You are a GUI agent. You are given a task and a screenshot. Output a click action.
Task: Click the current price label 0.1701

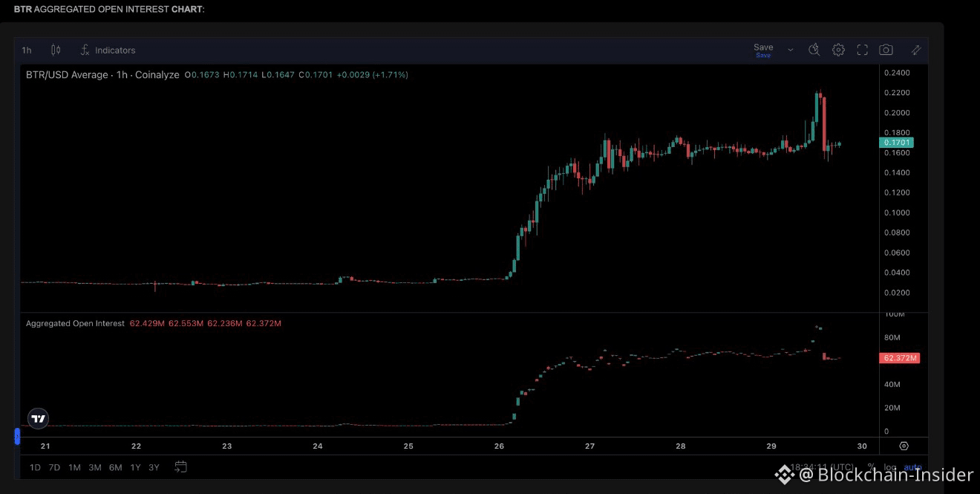(896, 142)
